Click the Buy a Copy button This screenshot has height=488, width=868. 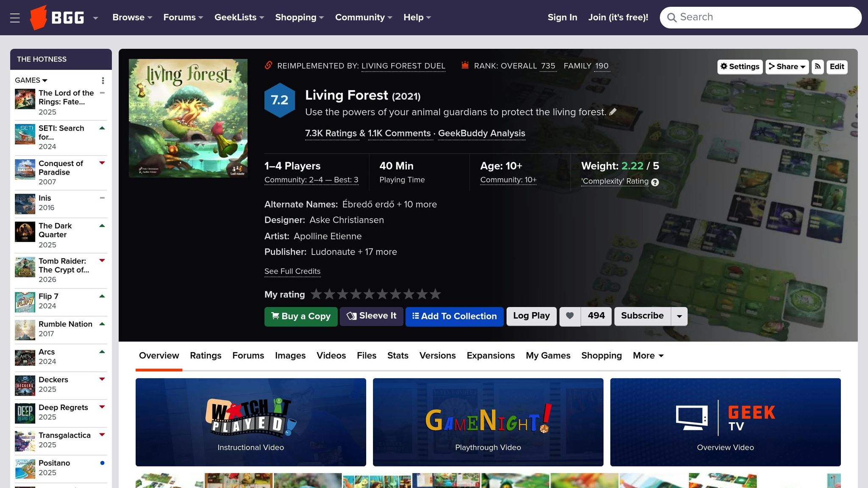pyautogui.click(x=301, y=316)
